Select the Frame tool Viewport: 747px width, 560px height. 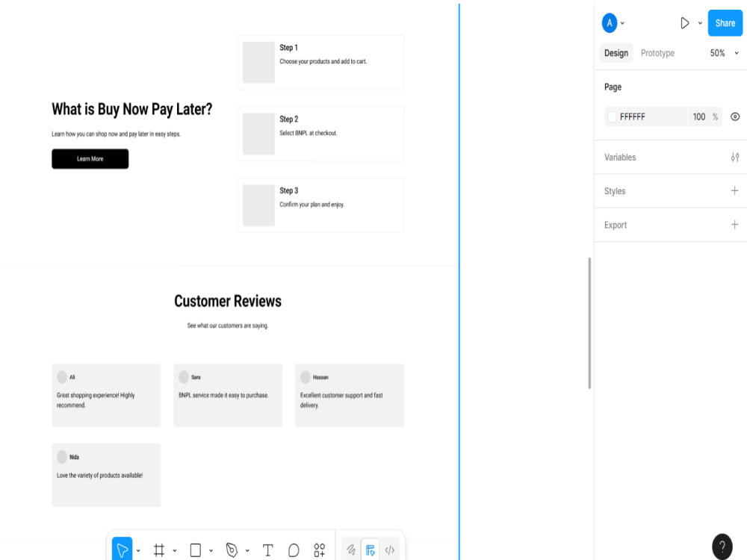(x=159, y=550)
